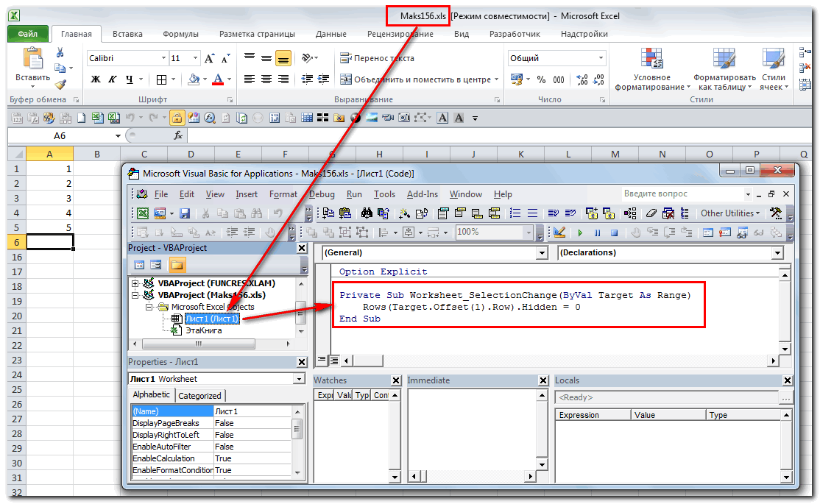Switch to Procedure View at code window bottom
The image size is (820, 504).
point(322,361)
